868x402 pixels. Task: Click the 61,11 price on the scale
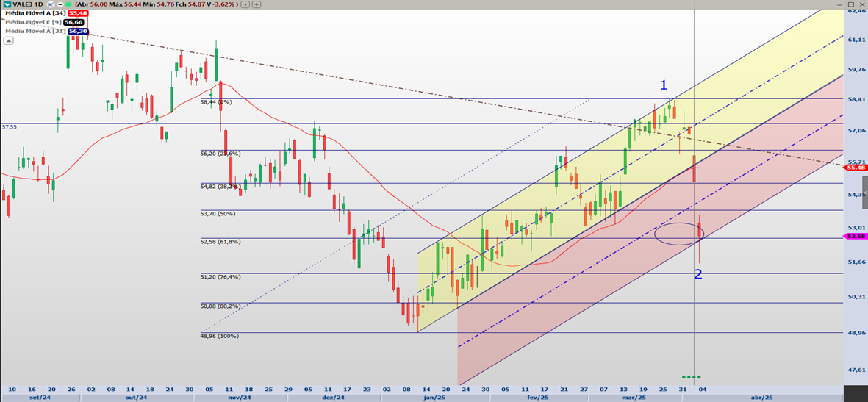[x=856, y=40]
